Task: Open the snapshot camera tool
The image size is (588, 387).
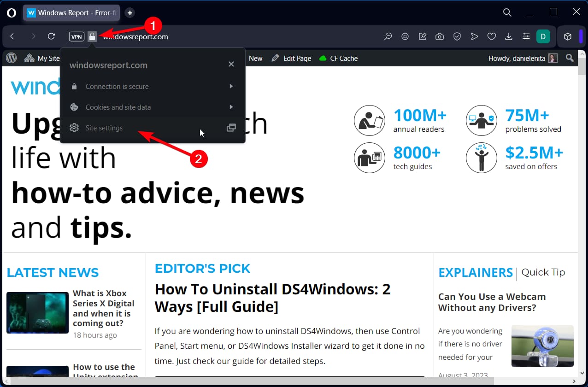Action: pos(440,36)
